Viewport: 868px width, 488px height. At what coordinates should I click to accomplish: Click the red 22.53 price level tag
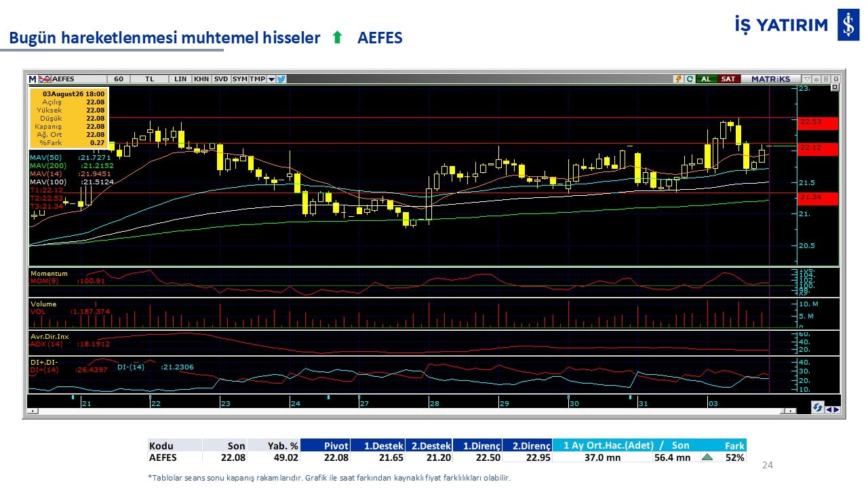pos(817,123)
